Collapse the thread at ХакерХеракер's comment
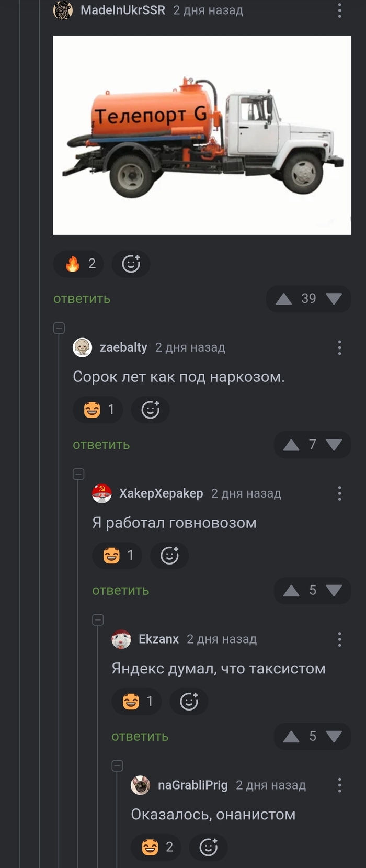The image size is (366, 868). pos(78,474)
